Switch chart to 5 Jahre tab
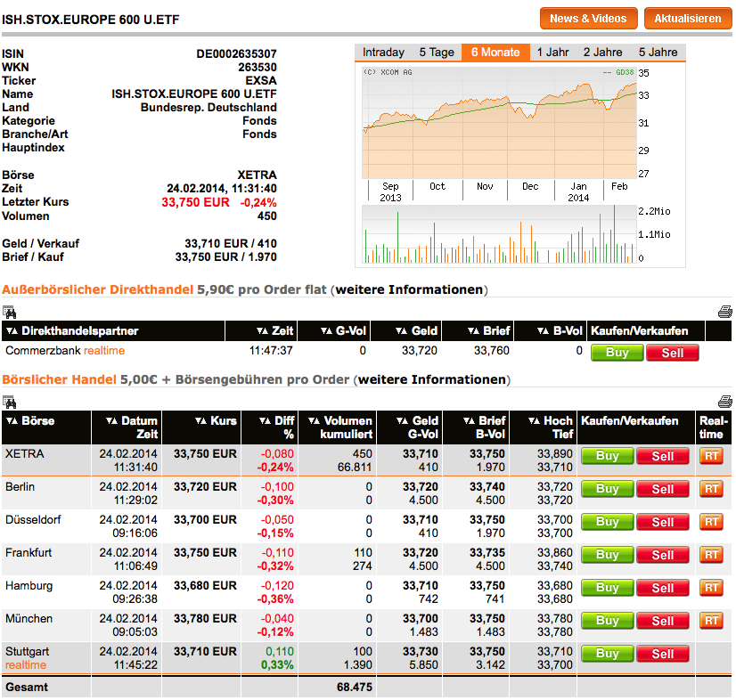 point(658,52)
